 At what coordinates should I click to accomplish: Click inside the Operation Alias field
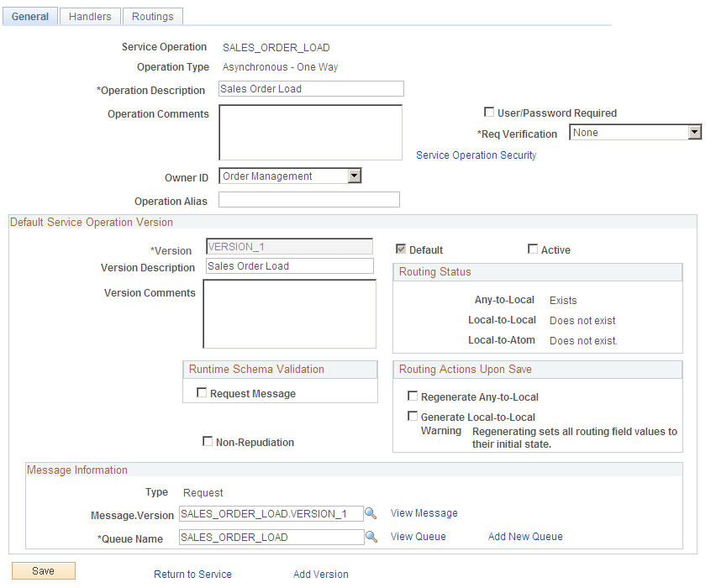point(308,200)
